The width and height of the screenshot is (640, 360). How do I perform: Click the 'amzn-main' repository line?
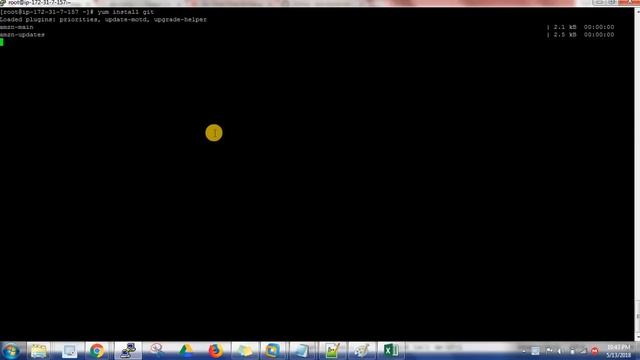[17, 27]
